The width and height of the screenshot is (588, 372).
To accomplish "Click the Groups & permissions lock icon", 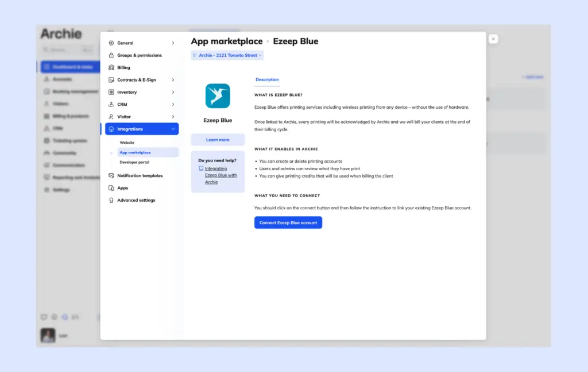I will pos(111,55).
